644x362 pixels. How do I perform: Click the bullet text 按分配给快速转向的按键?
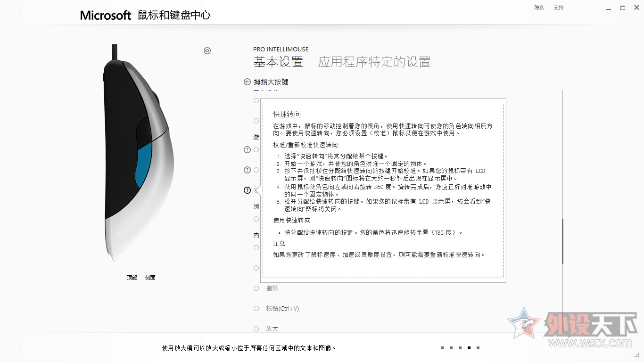pyautogui.click(x=373, y=232)
